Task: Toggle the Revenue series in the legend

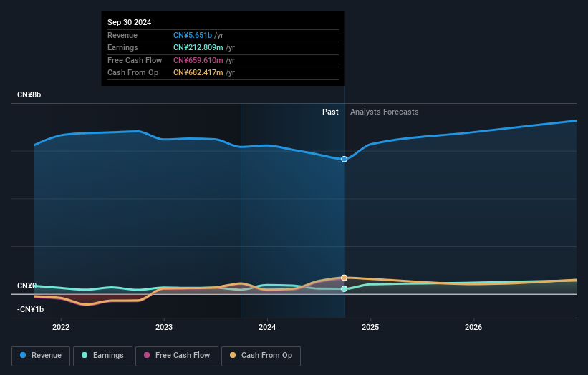Action: pos(41,356)
